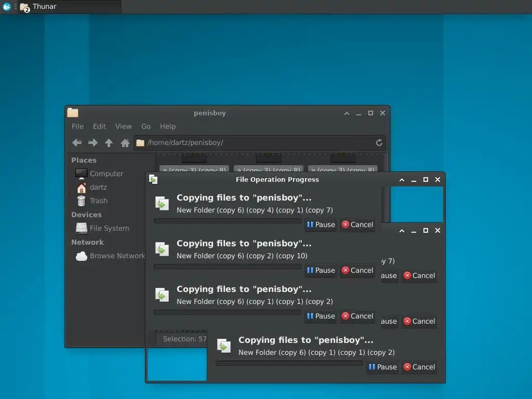This screenshot has width=532, height=399.
Task: Click the Computer monitor icon
Action: click(x=81, y=174)
